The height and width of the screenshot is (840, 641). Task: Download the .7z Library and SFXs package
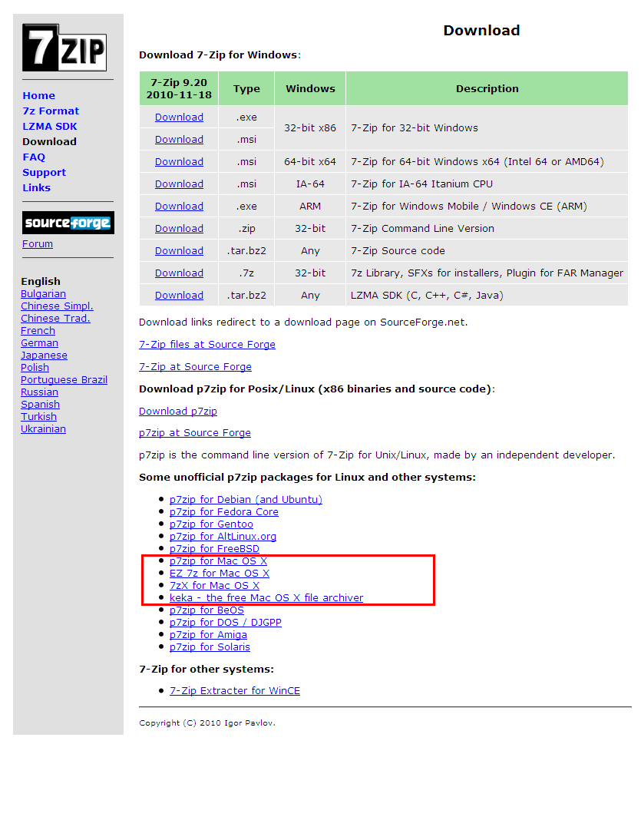click(x=179, y=273)
